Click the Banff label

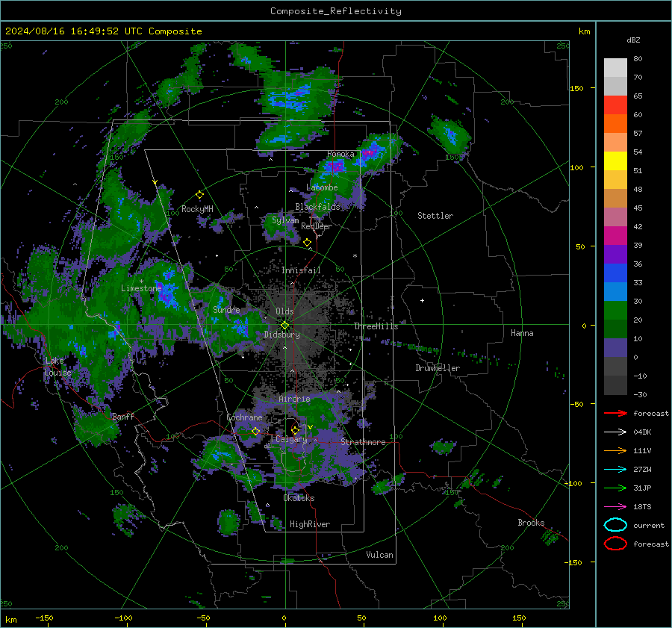[123, 416]
